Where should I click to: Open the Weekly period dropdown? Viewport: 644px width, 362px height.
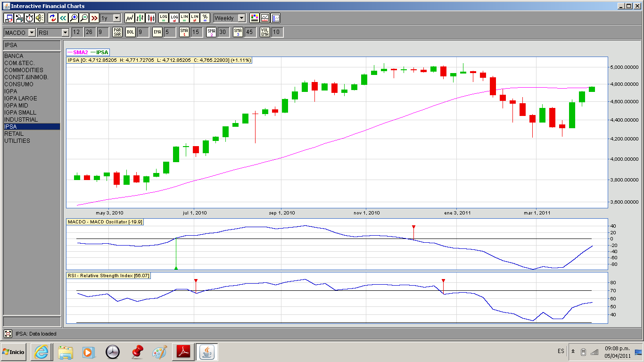pyautogui.click(x=230, y=18)
